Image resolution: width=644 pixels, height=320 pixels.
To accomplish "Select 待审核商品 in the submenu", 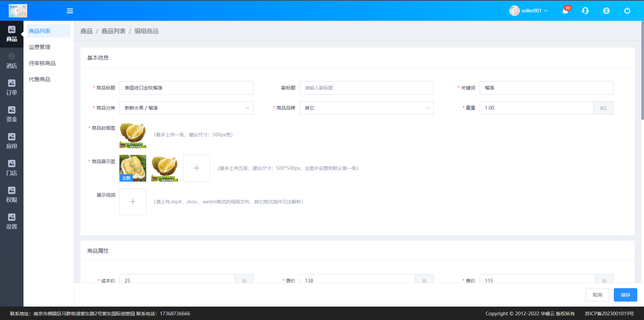I will pyautogui.click(x=42, y=63).
